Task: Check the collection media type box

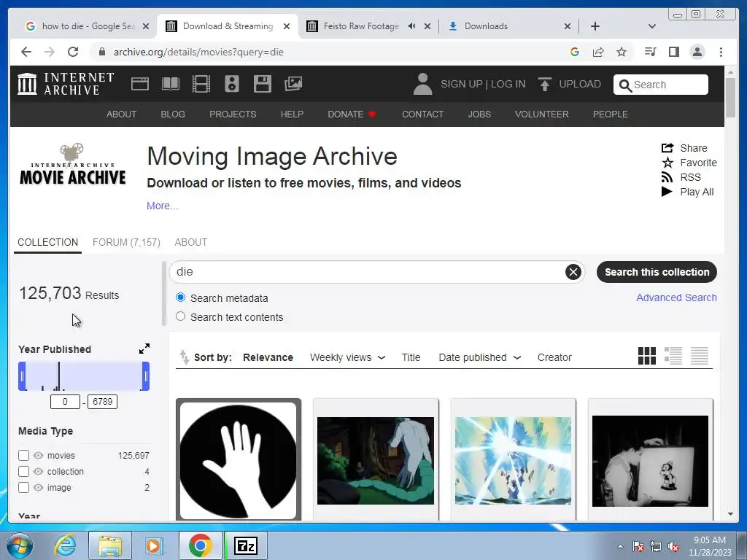Action: point(24,472)
